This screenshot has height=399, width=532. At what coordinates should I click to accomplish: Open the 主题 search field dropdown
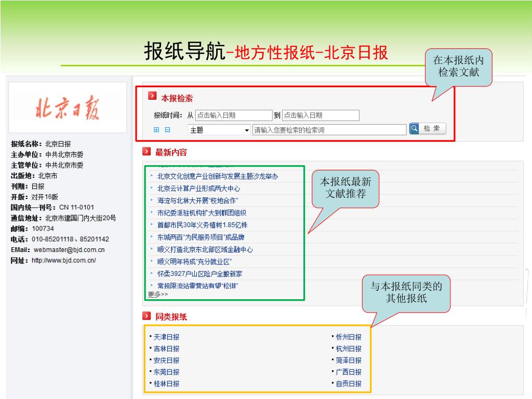[219, 130]
